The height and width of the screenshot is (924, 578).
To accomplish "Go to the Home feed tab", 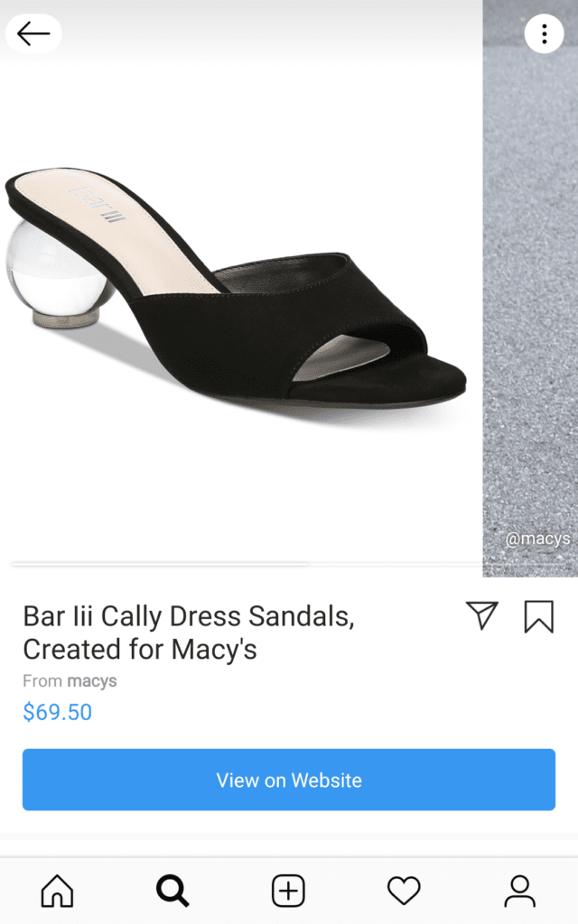I will point(57,890).
